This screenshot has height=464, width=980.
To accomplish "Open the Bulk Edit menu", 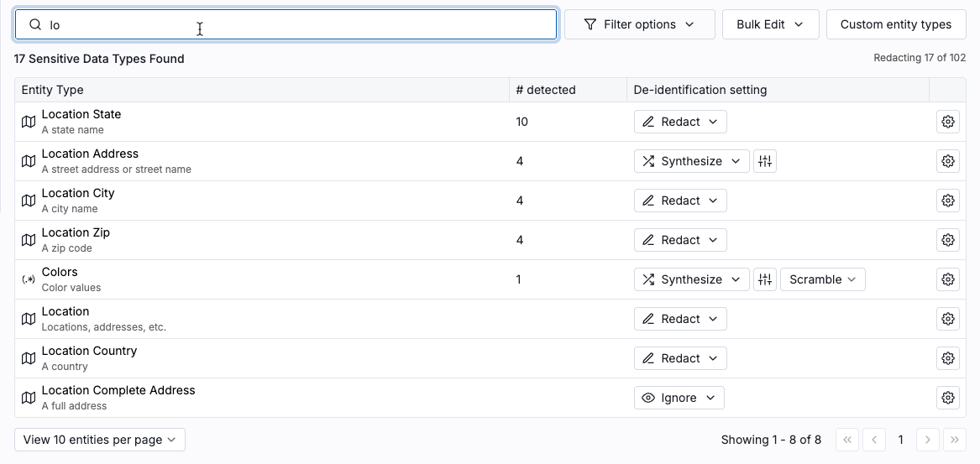I will pyautogui.click(x=770, y=24).
